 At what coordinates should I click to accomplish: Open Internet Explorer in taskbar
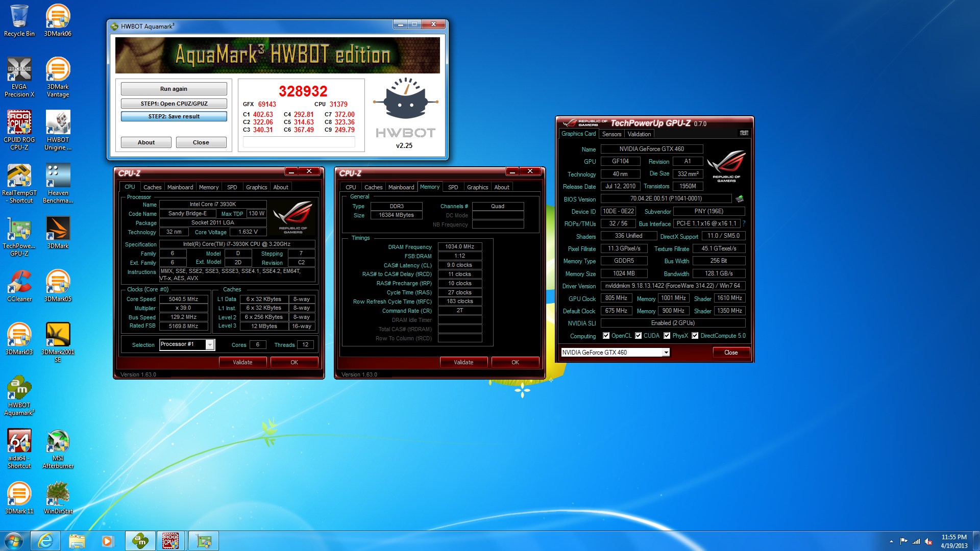click(45, 541)
